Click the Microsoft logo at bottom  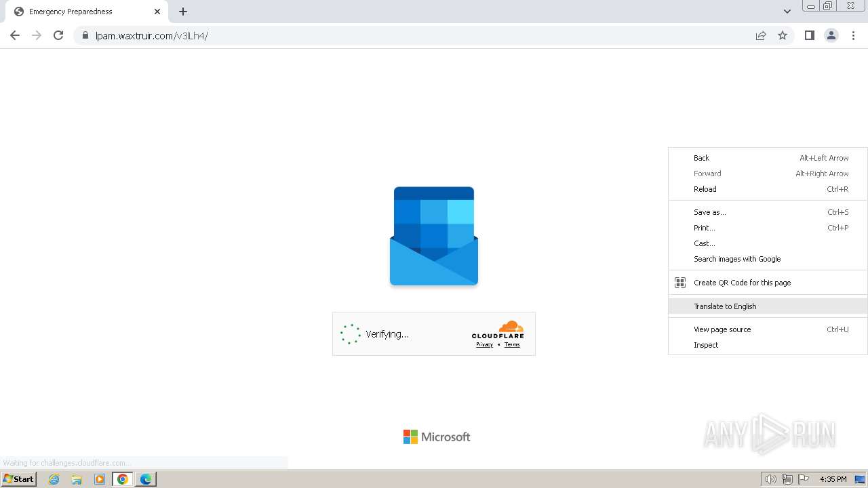(x=437, y=437)
